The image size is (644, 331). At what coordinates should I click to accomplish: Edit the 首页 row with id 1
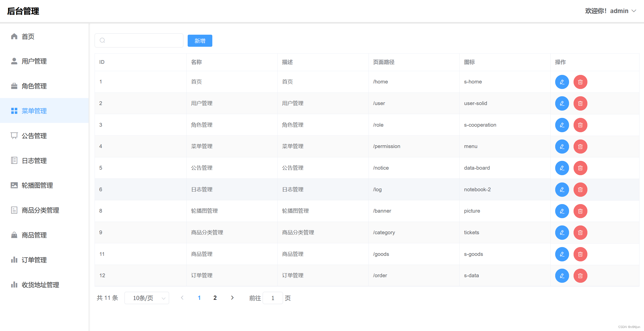coord(562,82)
